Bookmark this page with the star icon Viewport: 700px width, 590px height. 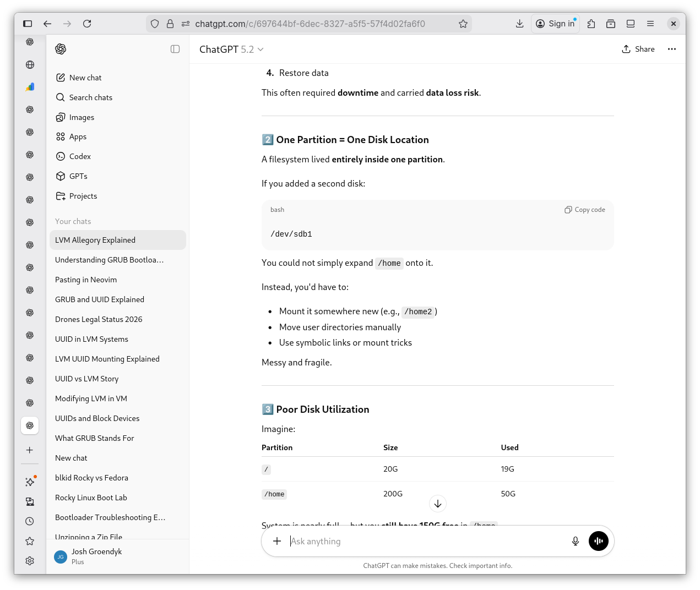[463, 24]
